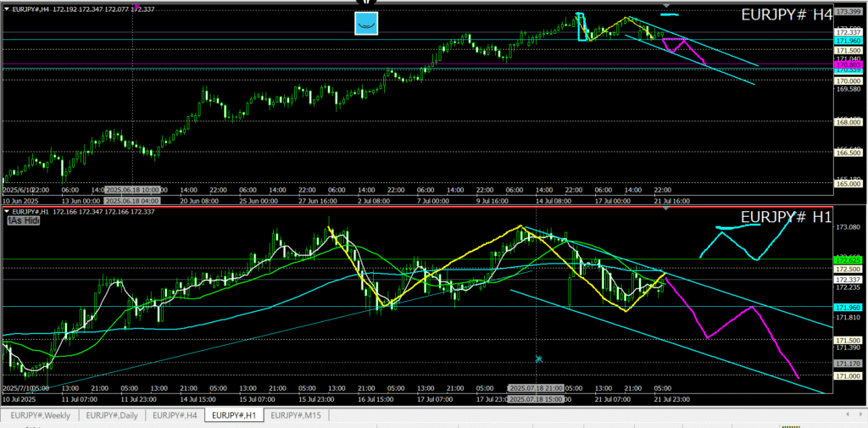Click the magenta arrow marker atop H4 chart
868x428 pixels.
(137, 8)
